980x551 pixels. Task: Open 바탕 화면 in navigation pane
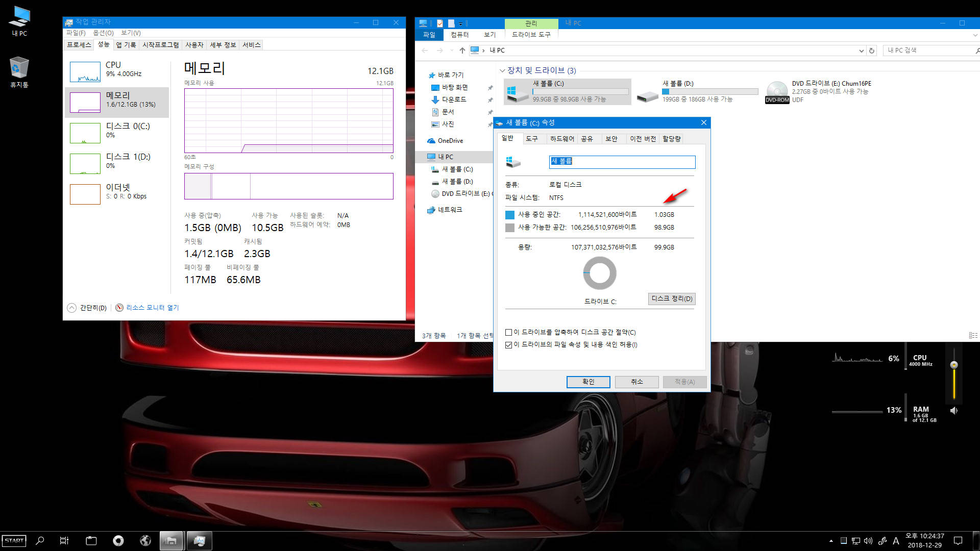point(450,87)
